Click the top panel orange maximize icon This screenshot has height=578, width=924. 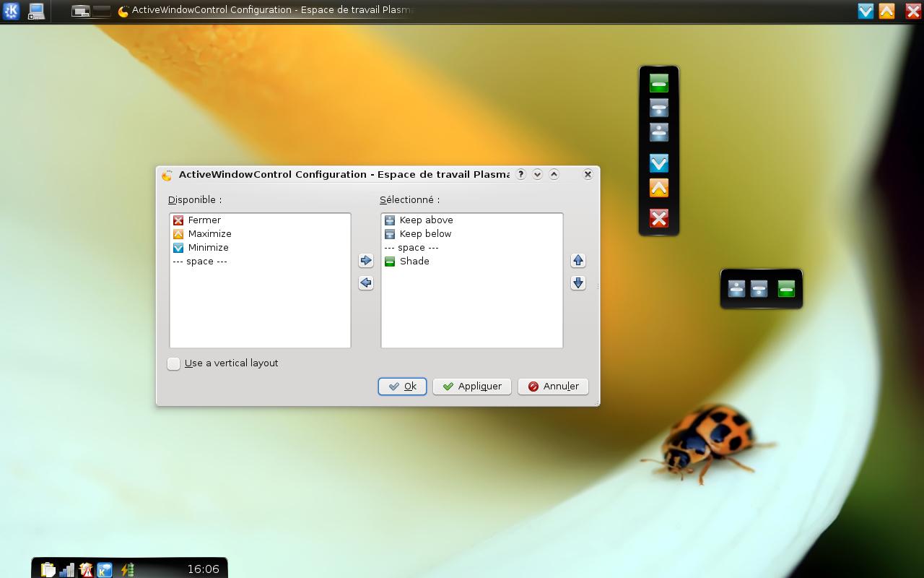point(886,11)
